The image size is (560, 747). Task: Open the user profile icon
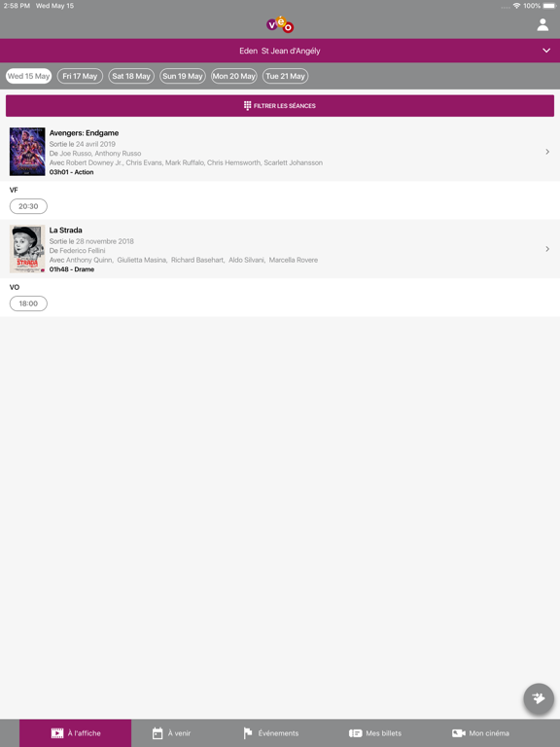542,24
